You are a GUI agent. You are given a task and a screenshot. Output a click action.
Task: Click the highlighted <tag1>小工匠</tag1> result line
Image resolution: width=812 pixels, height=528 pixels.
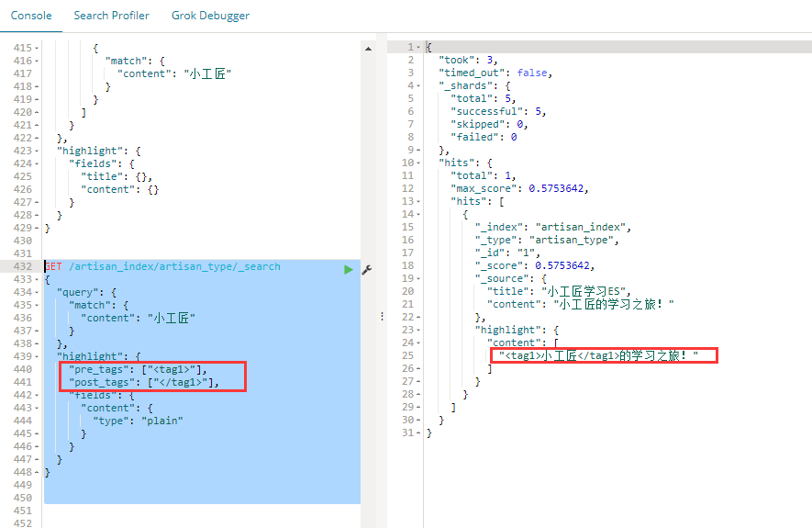coord(598,355)
